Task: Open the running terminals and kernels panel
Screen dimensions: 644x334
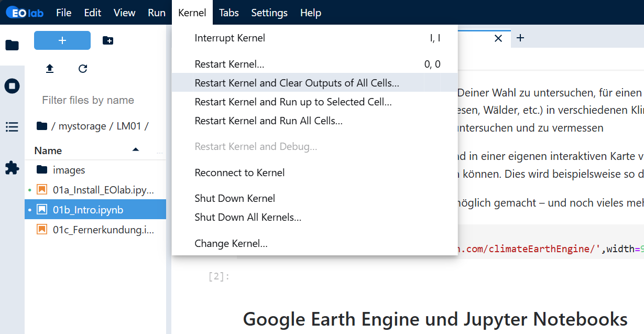Action: tap(12, 85)
